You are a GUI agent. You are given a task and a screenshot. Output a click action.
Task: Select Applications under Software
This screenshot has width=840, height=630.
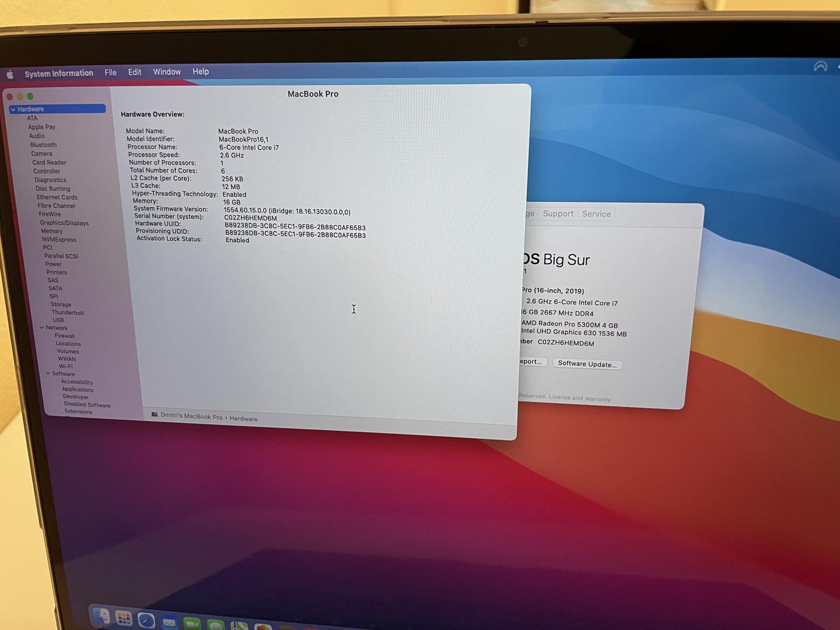point(78,389)
